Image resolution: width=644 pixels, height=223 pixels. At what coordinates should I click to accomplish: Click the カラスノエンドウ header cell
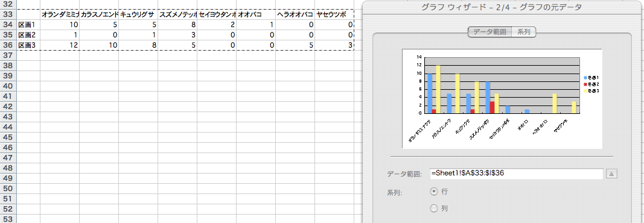99,14
